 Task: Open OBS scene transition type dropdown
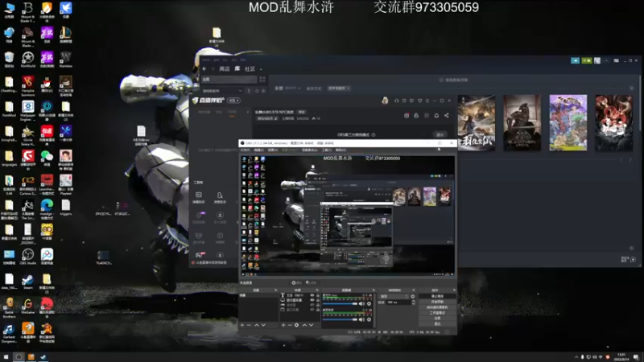[x=394, y=296]
